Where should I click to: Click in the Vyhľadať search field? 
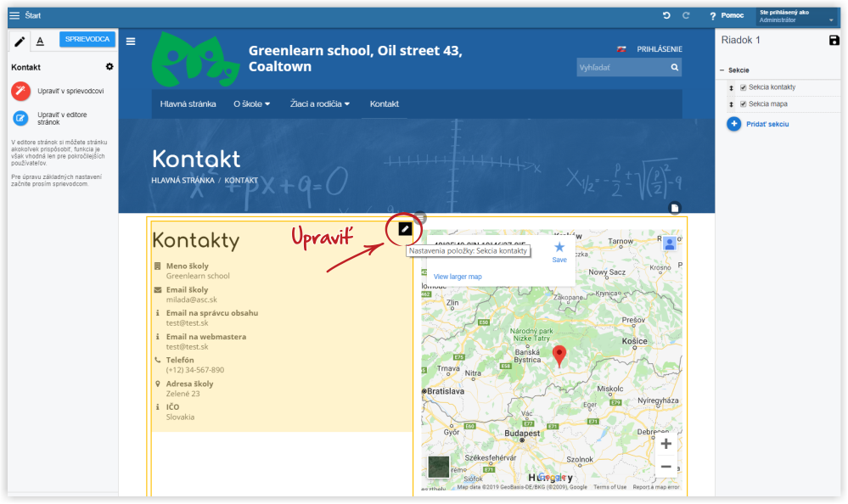(x=621, y=67)
